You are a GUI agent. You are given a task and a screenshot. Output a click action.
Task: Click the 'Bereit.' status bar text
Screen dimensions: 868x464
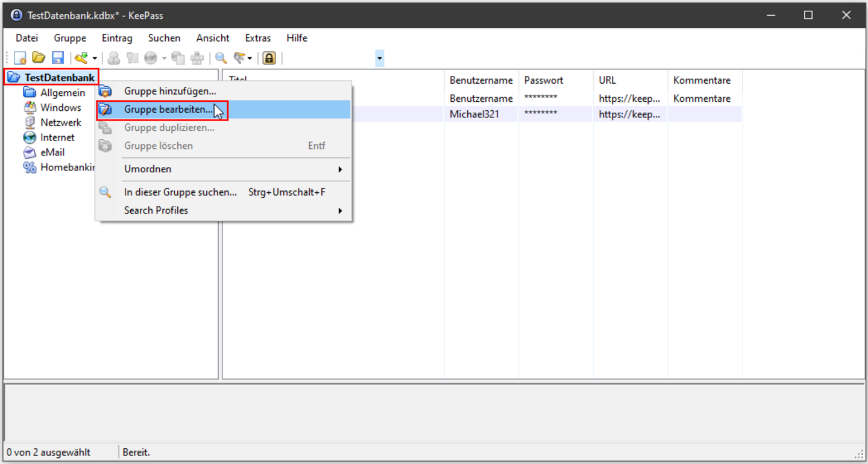[x=136, y=452]
